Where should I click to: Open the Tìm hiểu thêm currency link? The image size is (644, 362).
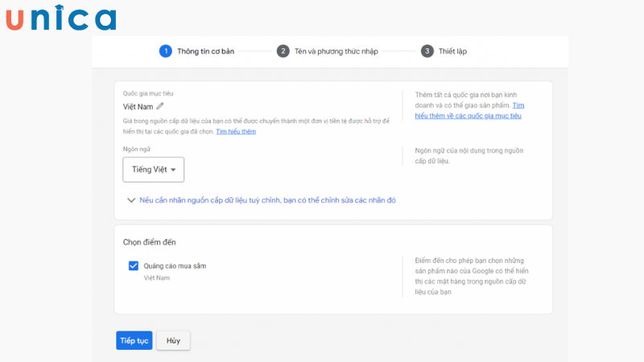(236, 131)
